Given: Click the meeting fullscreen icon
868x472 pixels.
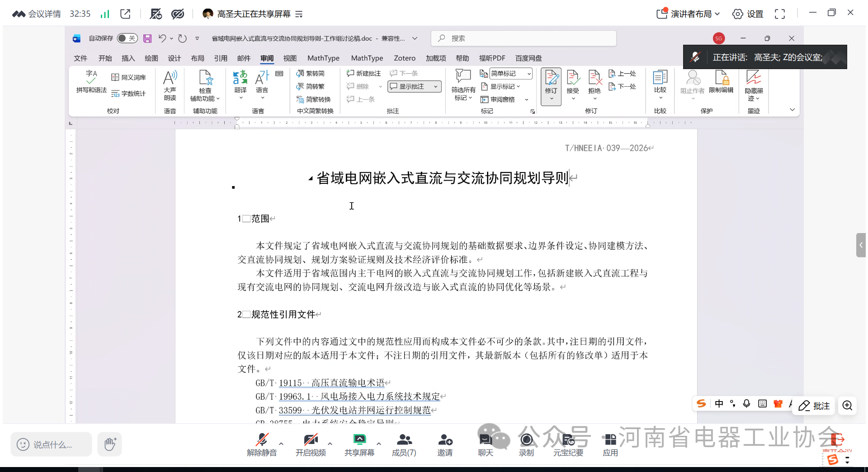Looking at the screenshot, I should (x=780, y=14).
